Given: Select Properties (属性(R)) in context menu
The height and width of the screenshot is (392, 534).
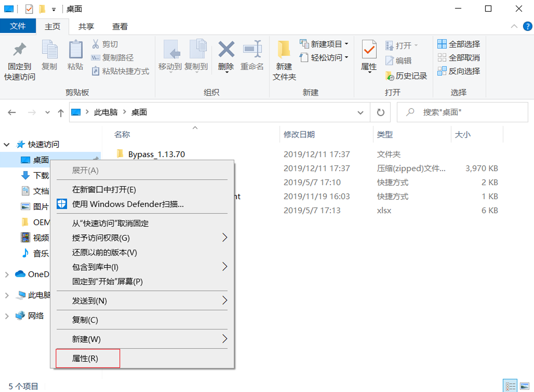Looking at the screenshot, I should [x=85, y=358].
